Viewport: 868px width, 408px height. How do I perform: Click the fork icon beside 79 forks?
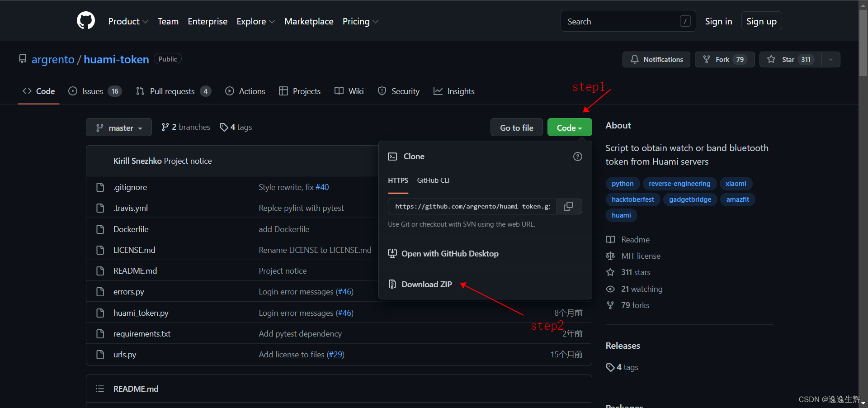tap(610, 305)
